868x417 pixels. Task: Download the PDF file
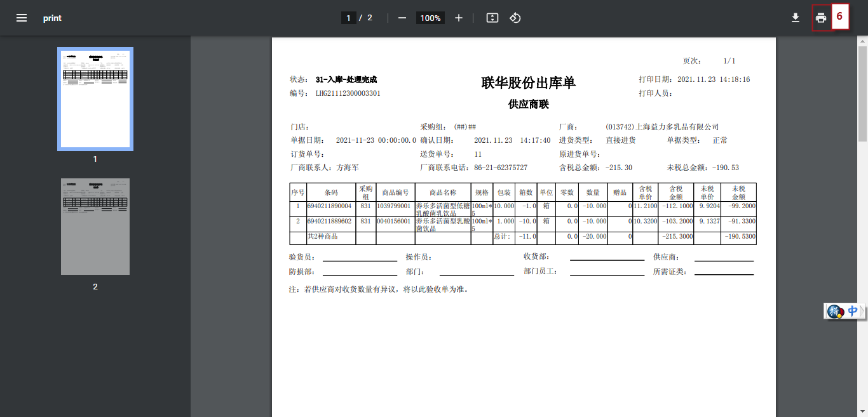[x=795, y=18]
